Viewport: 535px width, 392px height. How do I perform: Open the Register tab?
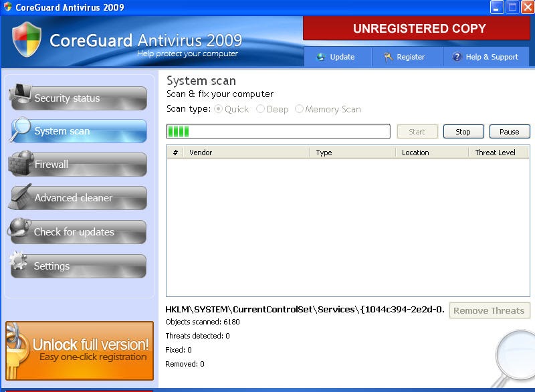[407, 57]
